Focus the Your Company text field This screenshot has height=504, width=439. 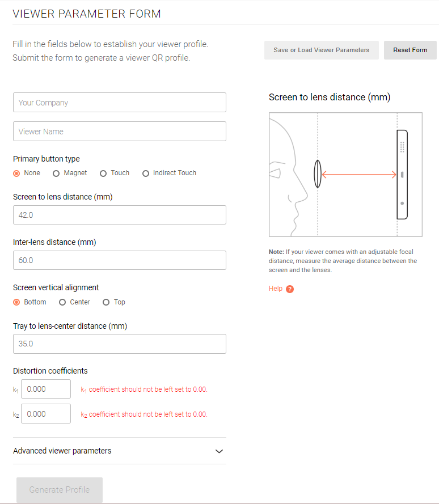(119, 103)
